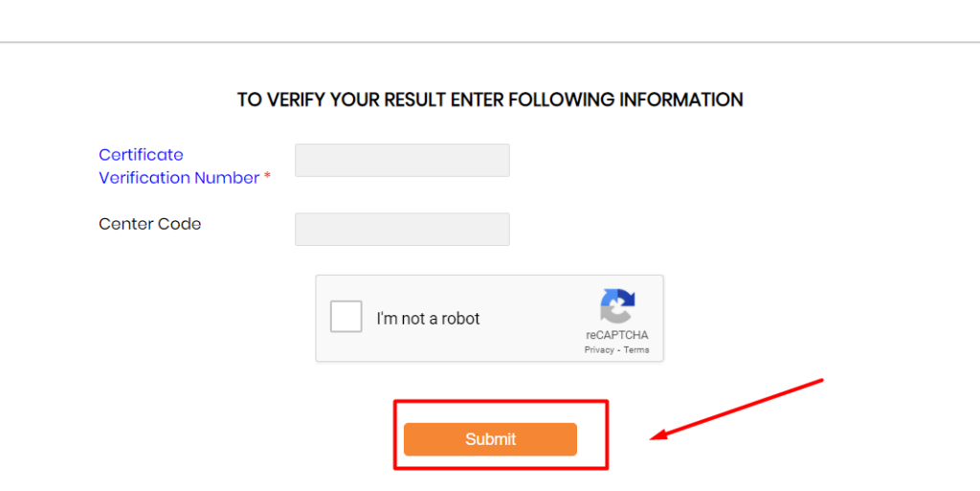Open the reCAPTCHA Privacy link

point(599,349)
